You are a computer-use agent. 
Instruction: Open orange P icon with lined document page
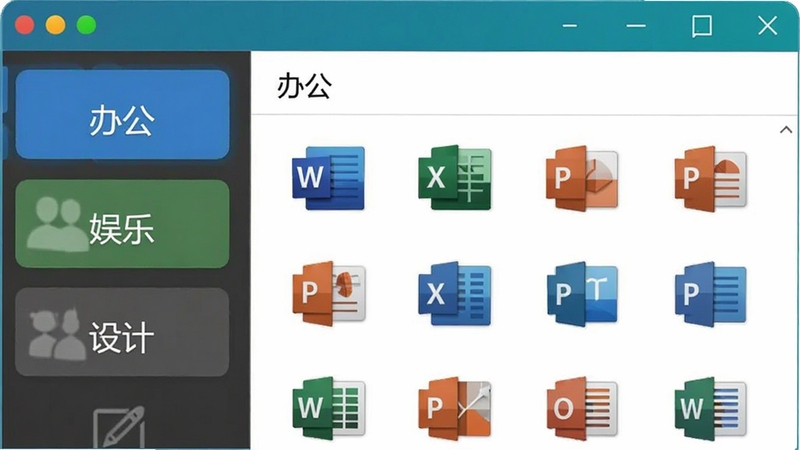(710, 179)
